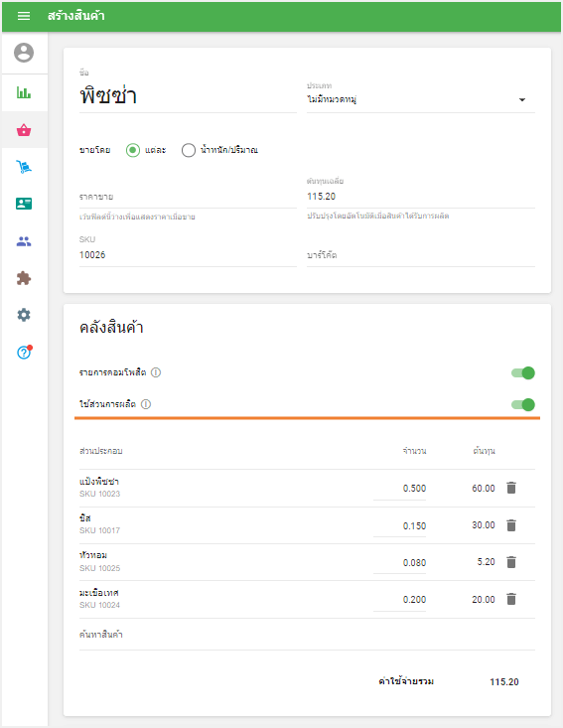Delete the มะเขือเทศ component row
The height and width of the screenshot is (728, 563).
pyautogui.click(x=511, y=599)
